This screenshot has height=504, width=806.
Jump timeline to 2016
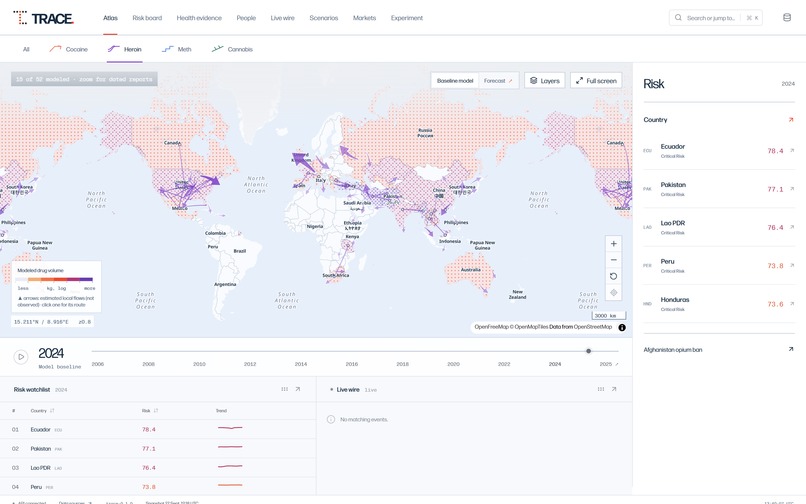point(352,364)
